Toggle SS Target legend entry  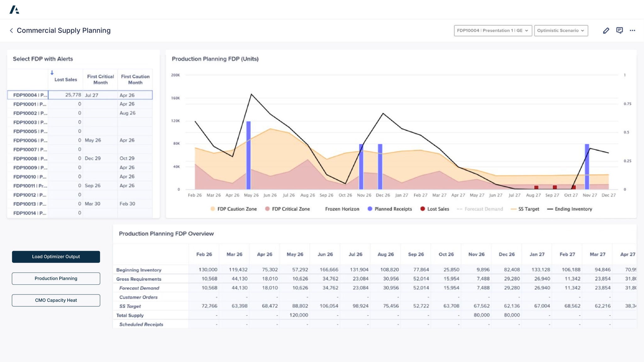point(525,209)
